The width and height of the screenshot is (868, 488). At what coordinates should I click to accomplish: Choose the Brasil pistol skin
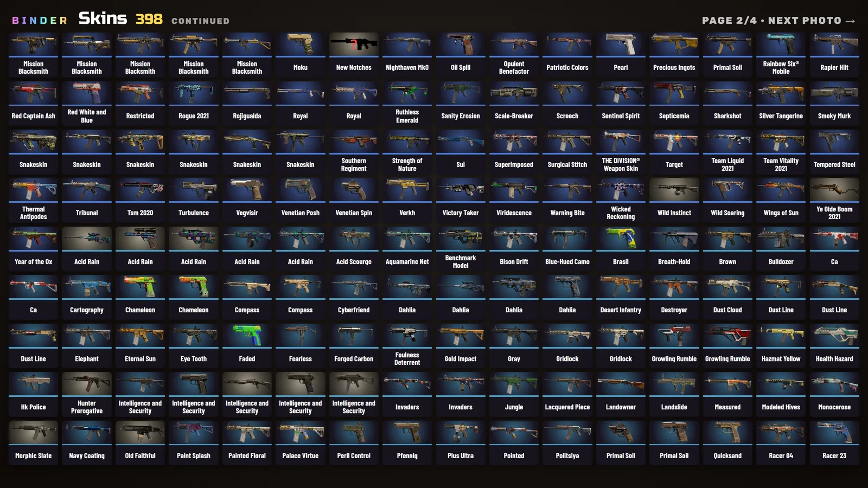tap(621, 249)
